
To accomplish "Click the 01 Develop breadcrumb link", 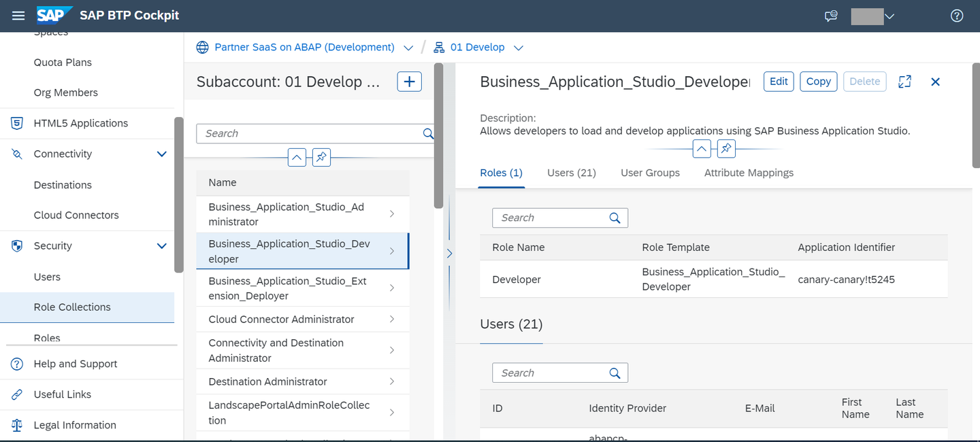I will 478,48.
